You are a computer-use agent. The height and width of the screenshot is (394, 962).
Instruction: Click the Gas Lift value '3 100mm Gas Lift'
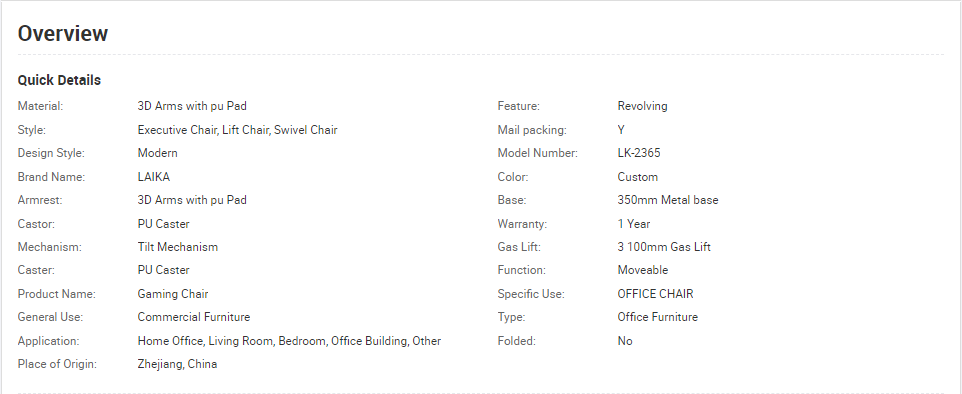point(664,247)
